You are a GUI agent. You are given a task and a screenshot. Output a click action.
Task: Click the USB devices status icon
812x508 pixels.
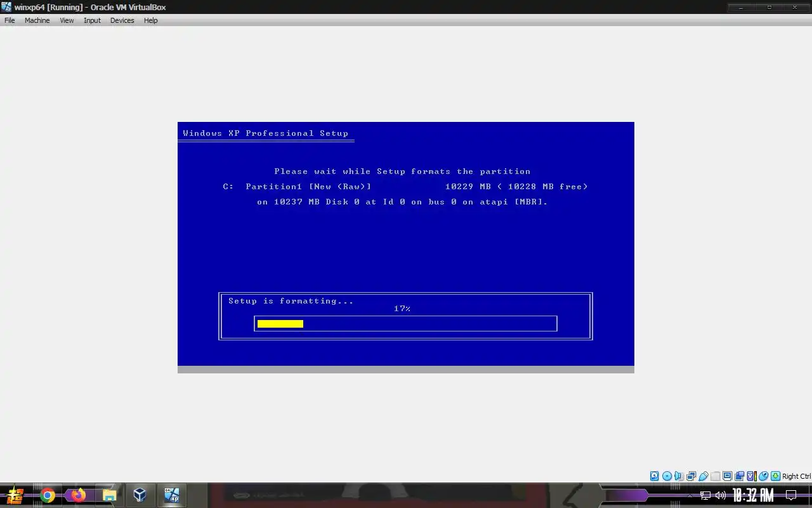click(x=703, y=476)
